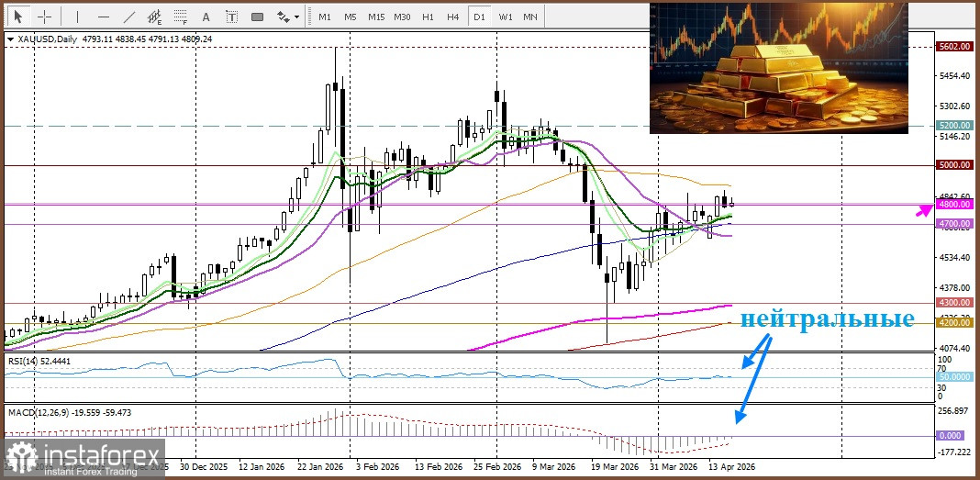The image size is (980, 480).
Task: Select the cursor arrow tool
Action: tap(18, 17)
